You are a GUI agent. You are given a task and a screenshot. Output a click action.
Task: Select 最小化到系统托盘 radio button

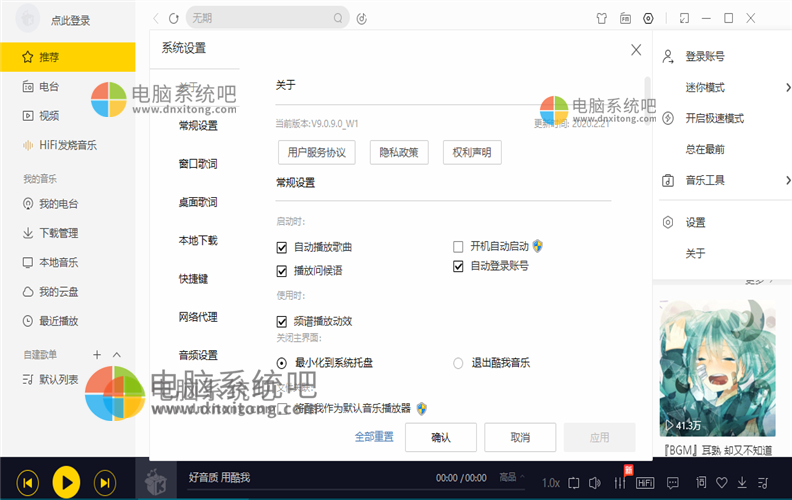tap(282, 363)
